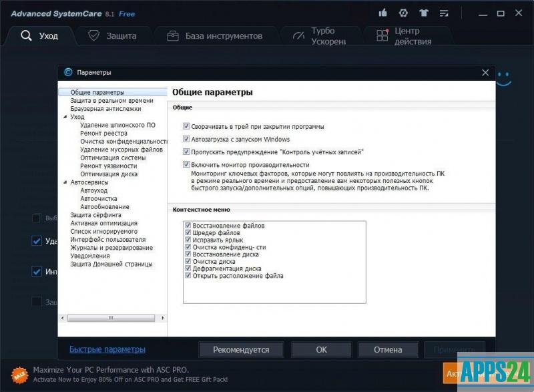Open Уведомления settings
Screen dimensions: 534x392
(90, 256)
